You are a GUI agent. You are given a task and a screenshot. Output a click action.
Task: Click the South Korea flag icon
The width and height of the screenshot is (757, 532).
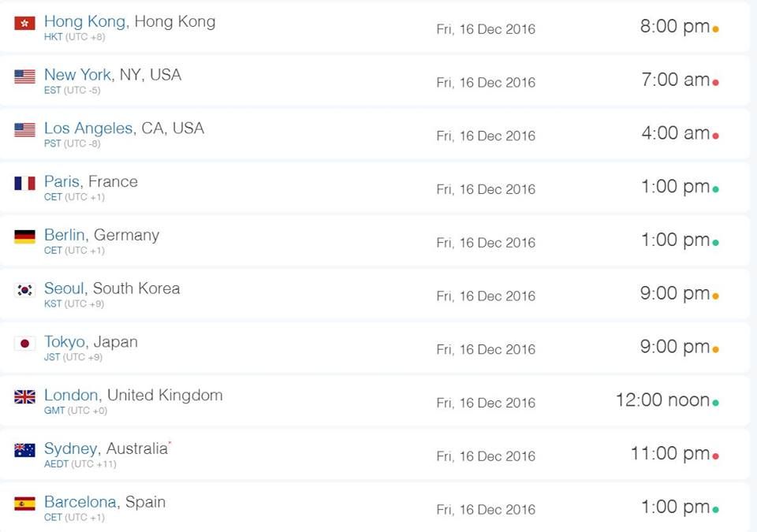tap(24, 290)
